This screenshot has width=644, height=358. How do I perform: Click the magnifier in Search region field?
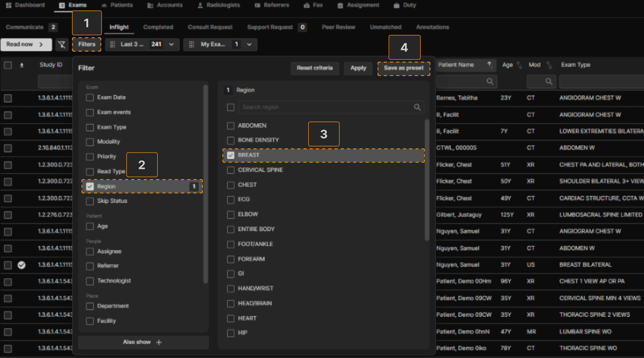tap(417, 107)
